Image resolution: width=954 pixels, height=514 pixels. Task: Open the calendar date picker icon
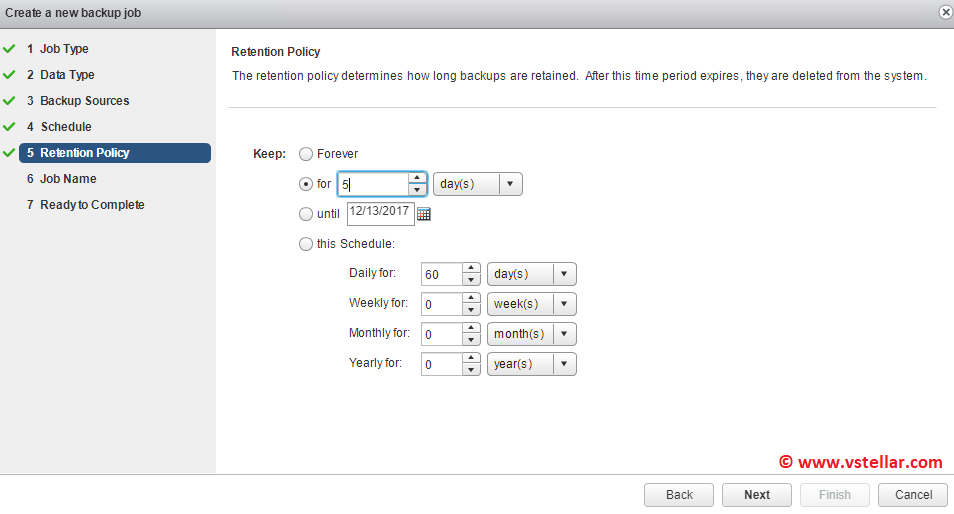click(423, 214)
